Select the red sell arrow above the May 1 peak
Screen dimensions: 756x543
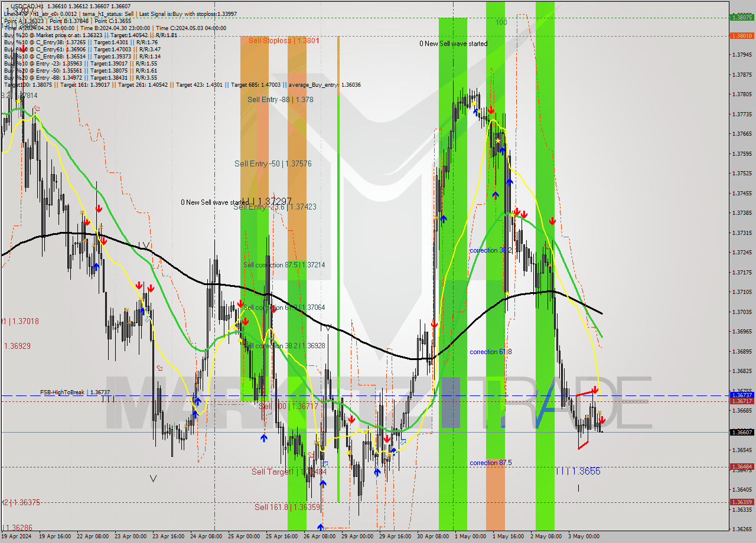pos(491,109)
